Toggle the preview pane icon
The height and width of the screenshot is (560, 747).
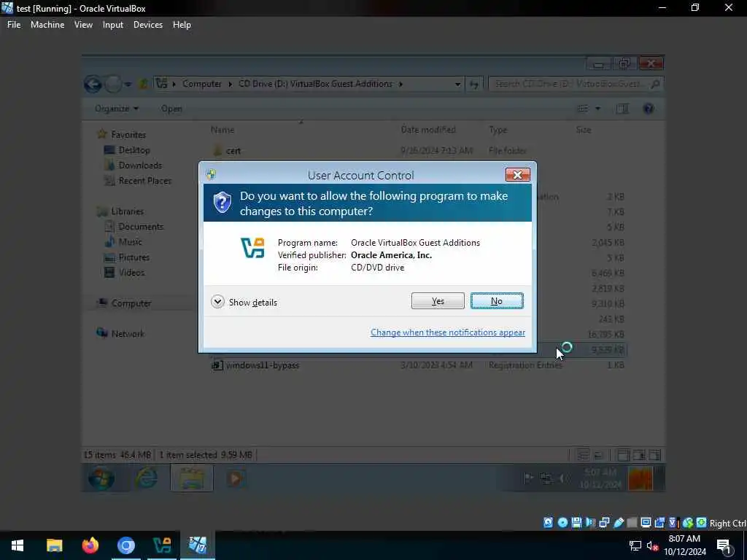622,109
